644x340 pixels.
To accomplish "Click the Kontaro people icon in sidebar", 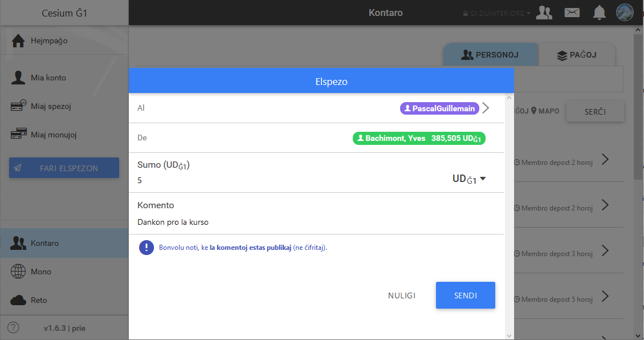I will pyautogui.click(x=18, y=243).
